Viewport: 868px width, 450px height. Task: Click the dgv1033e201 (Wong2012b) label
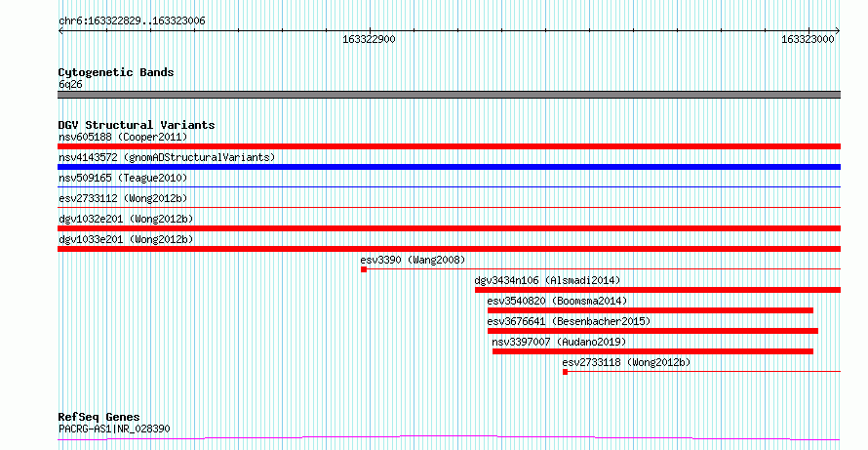click(126, 239)
